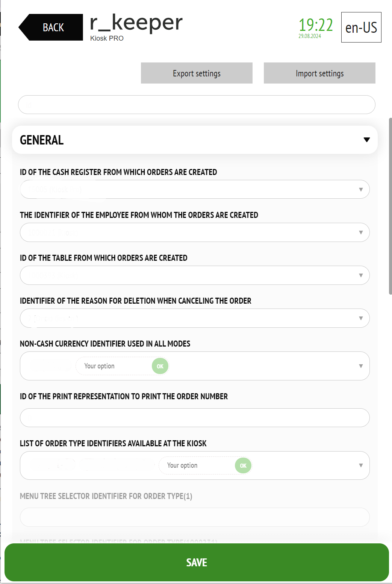Click label 'MENU TREE SELECTOR IDENTIFIER FOR ORDER TYPE(1)'

(106, 496)
